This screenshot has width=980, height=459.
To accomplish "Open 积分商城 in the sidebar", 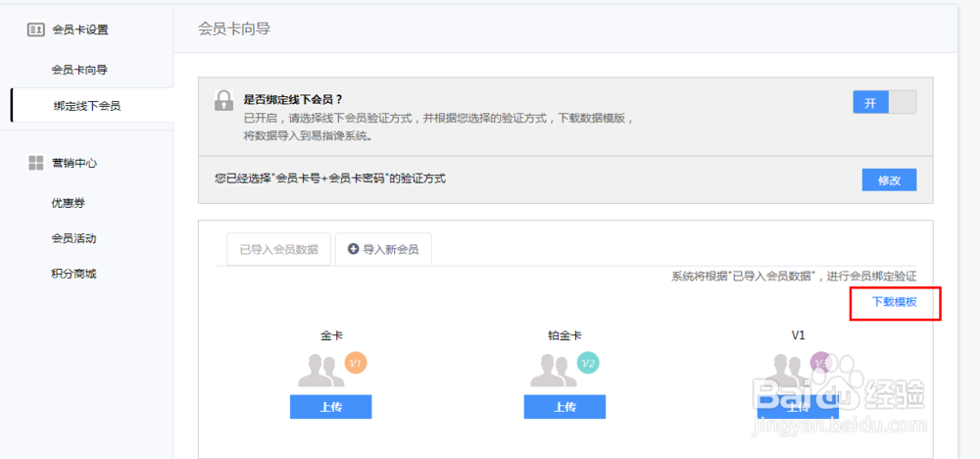I will tap(73, 274).
